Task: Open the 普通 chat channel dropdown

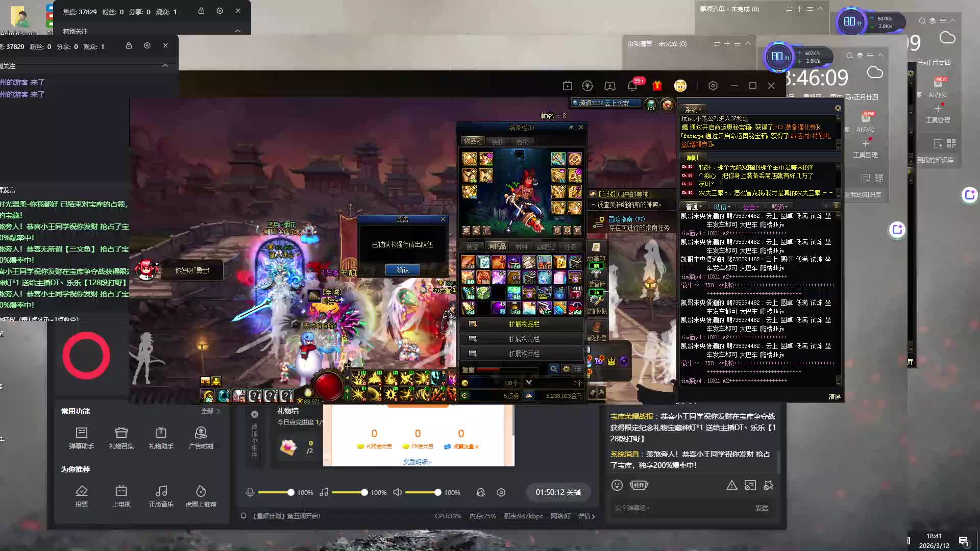Action: pyautogui.click(x=693, y=207)
